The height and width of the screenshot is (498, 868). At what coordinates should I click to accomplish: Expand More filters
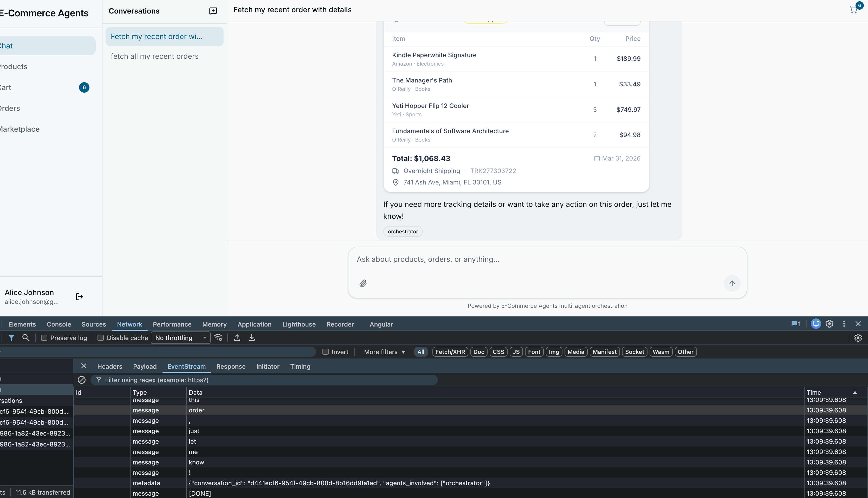(x=384, y=352)
